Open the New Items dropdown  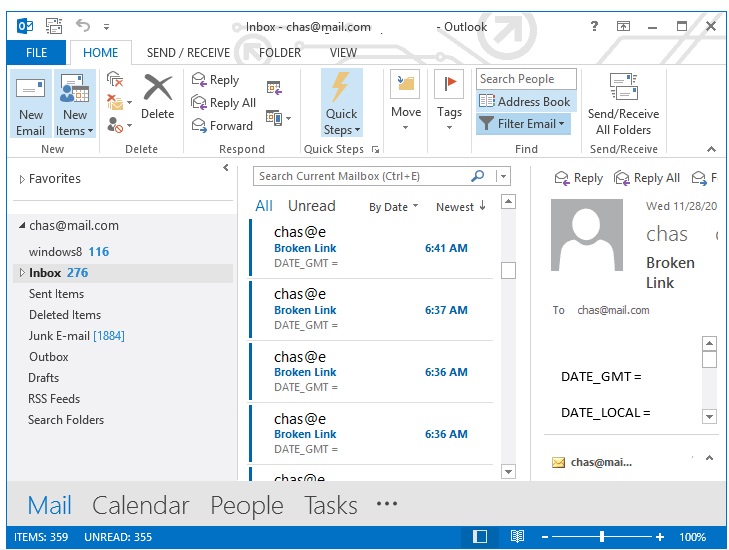point(75,104)
